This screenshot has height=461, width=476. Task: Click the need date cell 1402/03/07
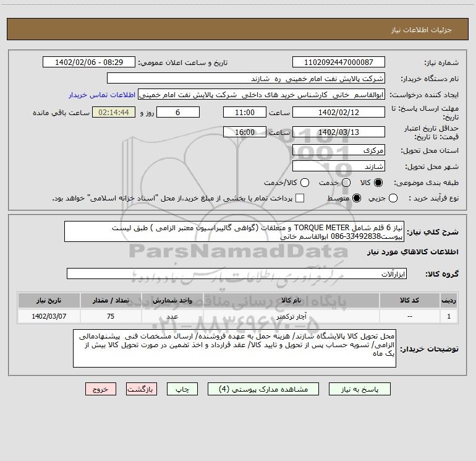(x=49, y=316)
